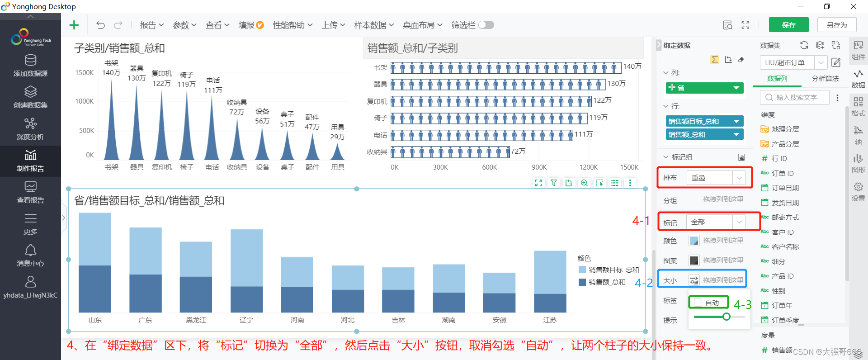Collapse the 行 section
This screenshot has width=868, height=360.
[666, 106]
